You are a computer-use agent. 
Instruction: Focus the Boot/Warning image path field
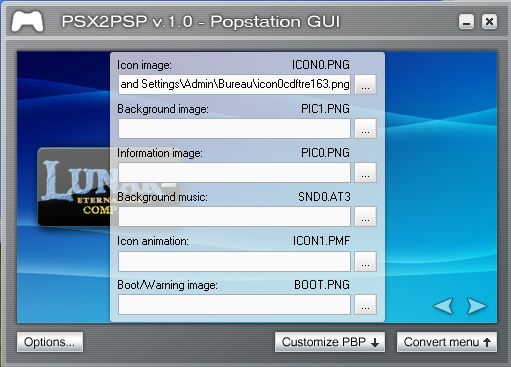234,305
